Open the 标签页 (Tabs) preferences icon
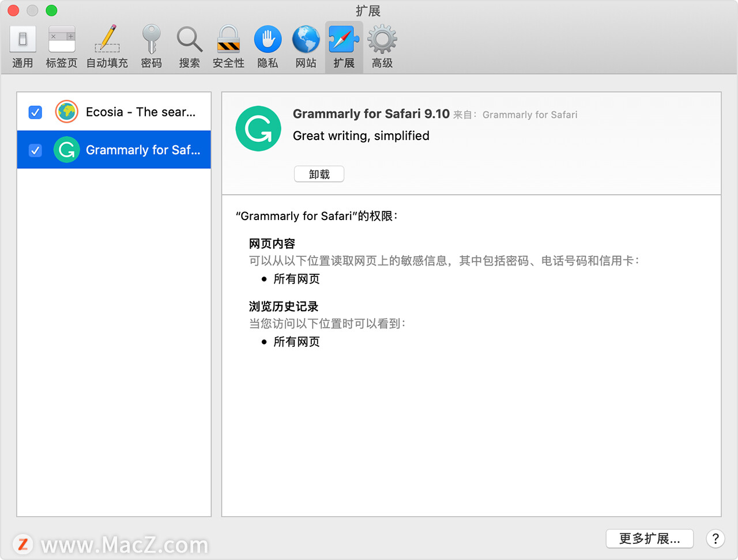The width and height of the screenshot is (738, 560). [x=62, y=39]
